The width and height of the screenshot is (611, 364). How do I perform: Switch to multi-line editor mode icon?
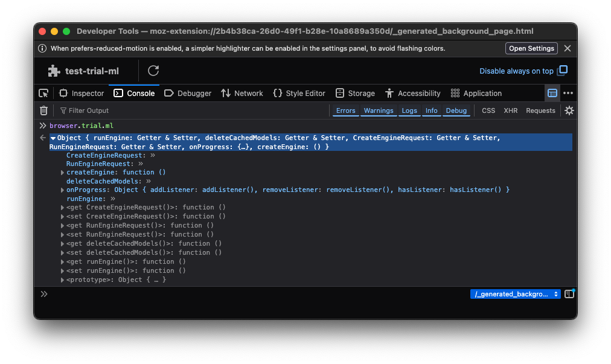tap(569, 294)
